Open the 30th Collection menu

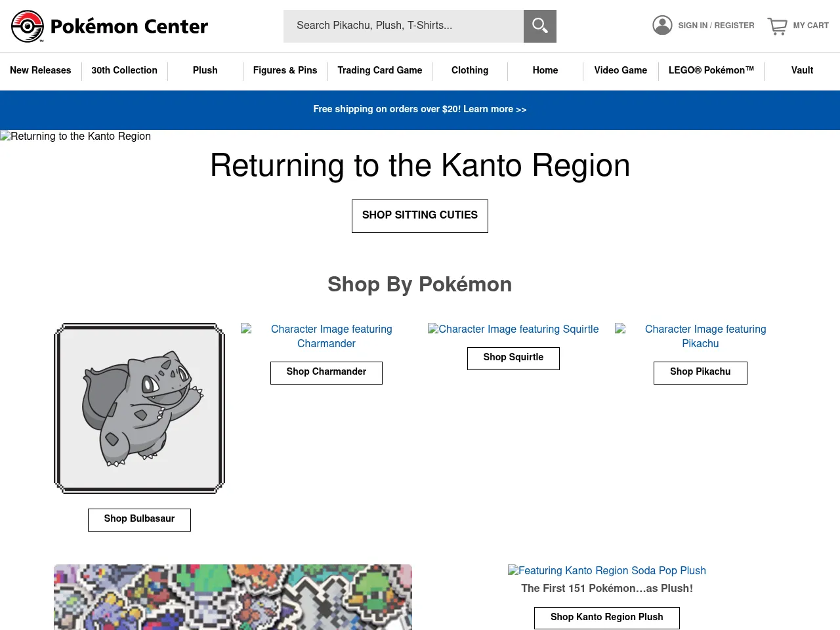pos(124,71)
